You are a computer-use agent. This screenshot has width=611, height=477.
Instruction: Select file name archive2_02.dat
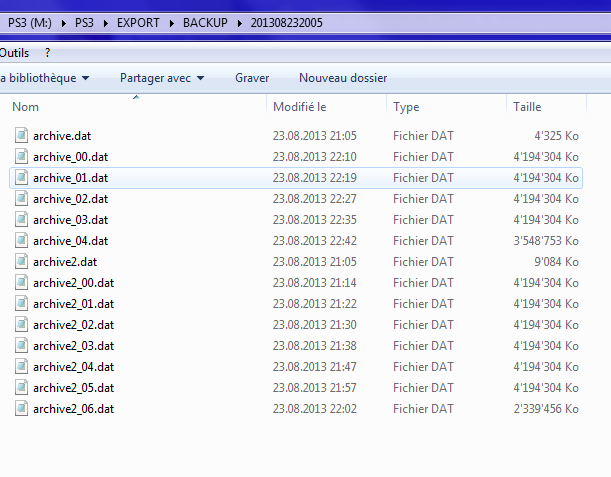(74, 325)
